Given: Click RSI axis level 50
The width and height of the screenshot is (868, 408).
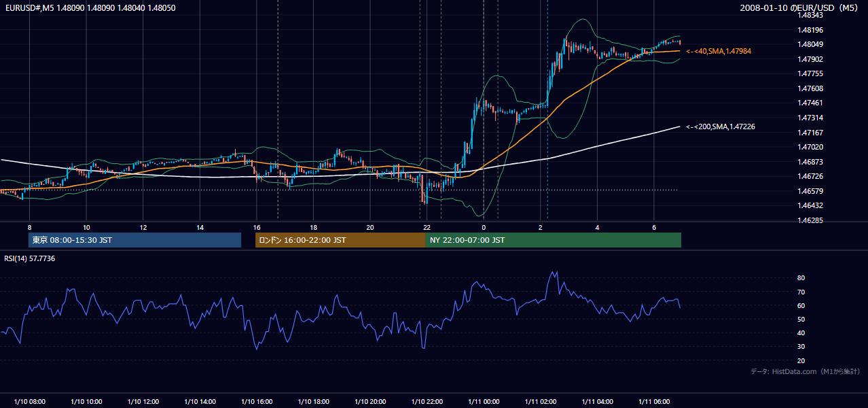Looking at the screenshot, I should coord(801,320).
